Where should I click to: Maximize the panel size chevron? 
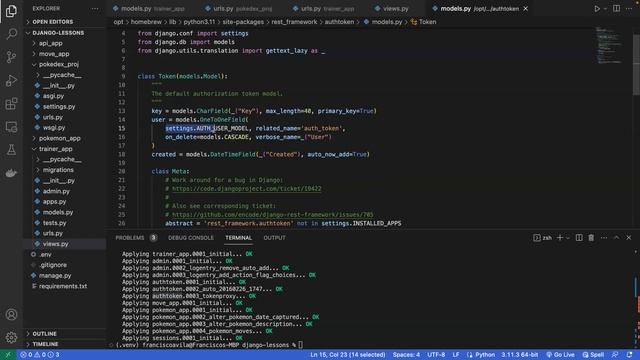click(616, 238)
